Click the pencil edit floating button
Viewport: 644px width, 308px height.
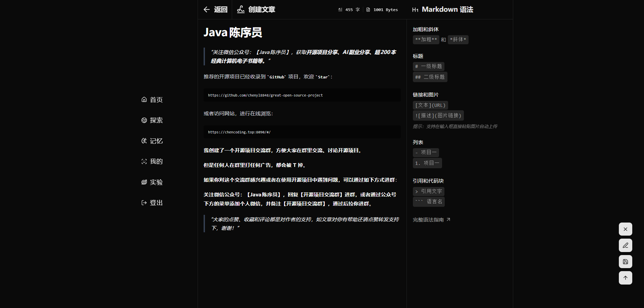(626, 245)
